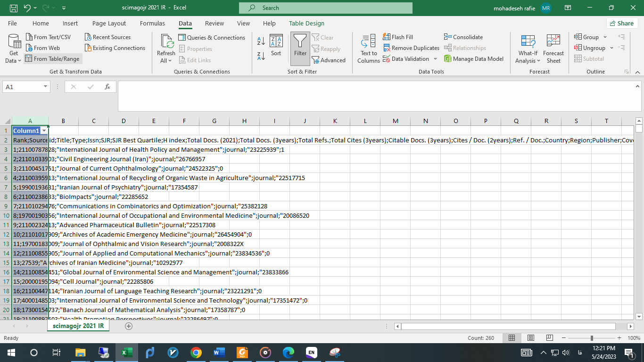Open Get Data menu
644x362 pixels.
(x=14, y=49)
